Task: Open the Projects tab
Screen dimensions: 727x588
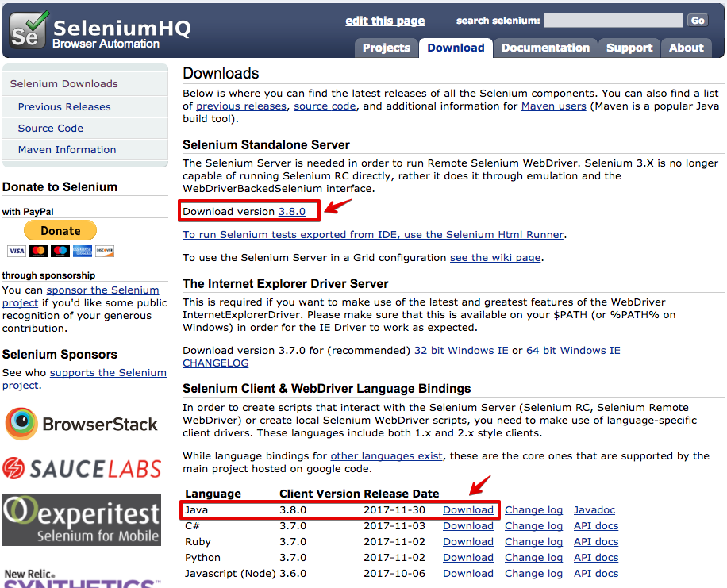Action: click(387, 48)
